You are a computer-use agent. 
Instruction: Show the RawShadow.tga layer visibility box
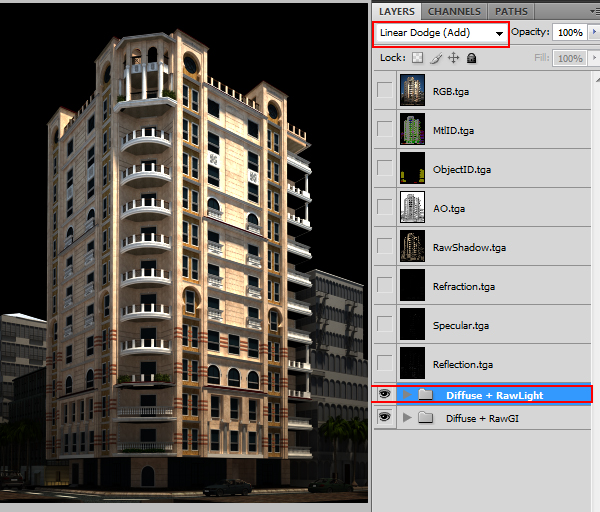(x=385, y=246)
